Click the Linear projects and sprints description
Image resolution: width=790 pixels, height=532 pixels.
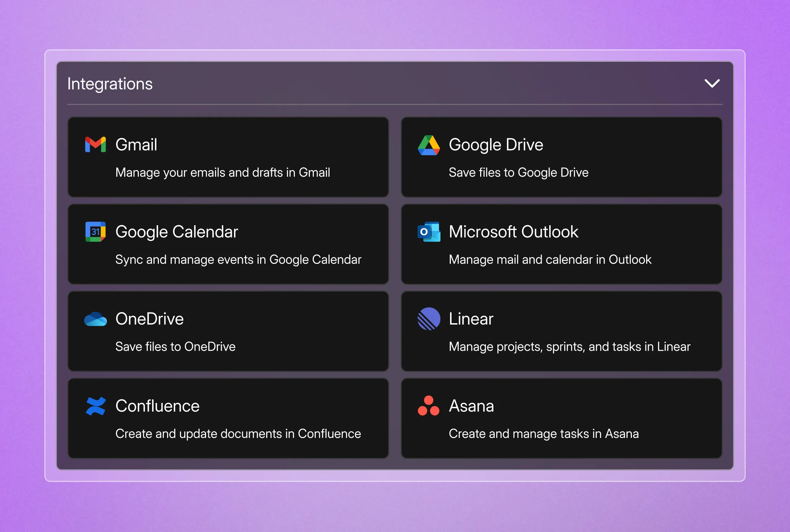(569, 346)
